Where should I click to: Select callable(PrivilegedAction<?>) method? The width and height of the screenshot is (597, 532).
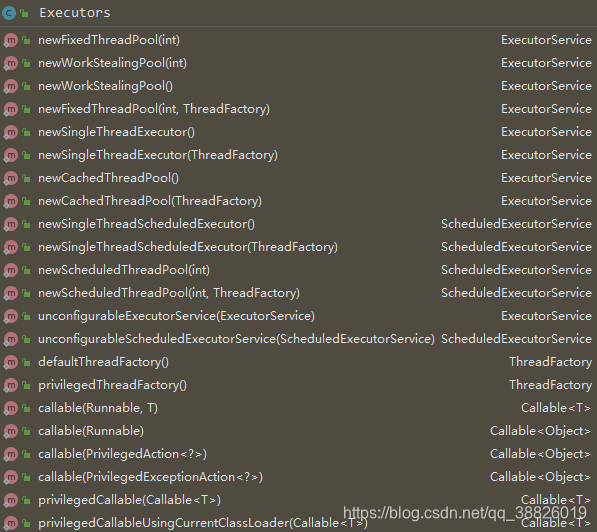point(123,454)
